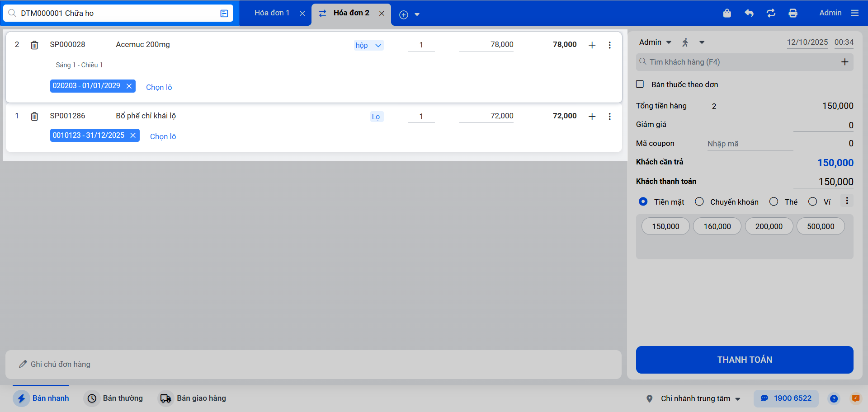Open more payment methods three-dot menu
Viewport: 868px width, 412px height.
point(847,201)
